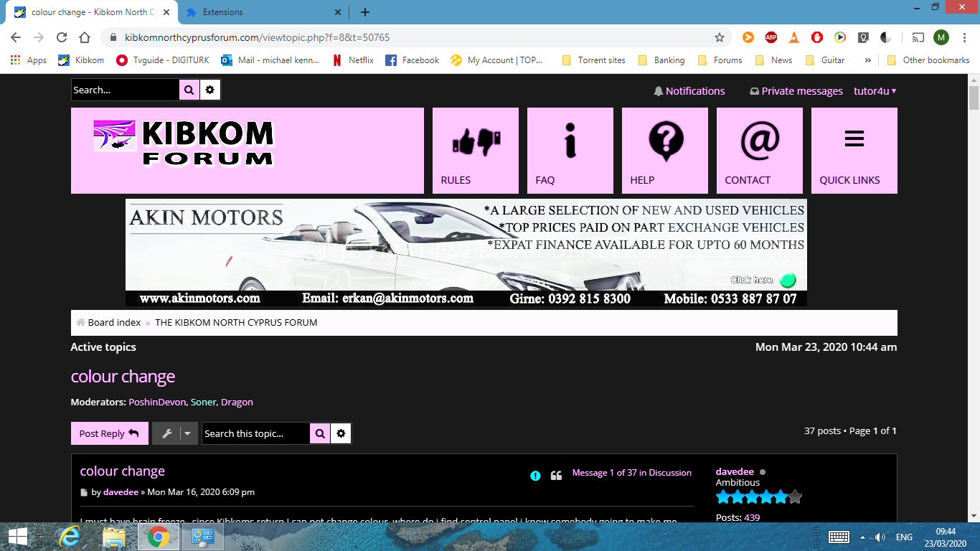The width and height of the screenshot is (980, 551).
Task: Open Internet Explorer from the taskbar
Action: pyautogui.click(x=70, y=537)
